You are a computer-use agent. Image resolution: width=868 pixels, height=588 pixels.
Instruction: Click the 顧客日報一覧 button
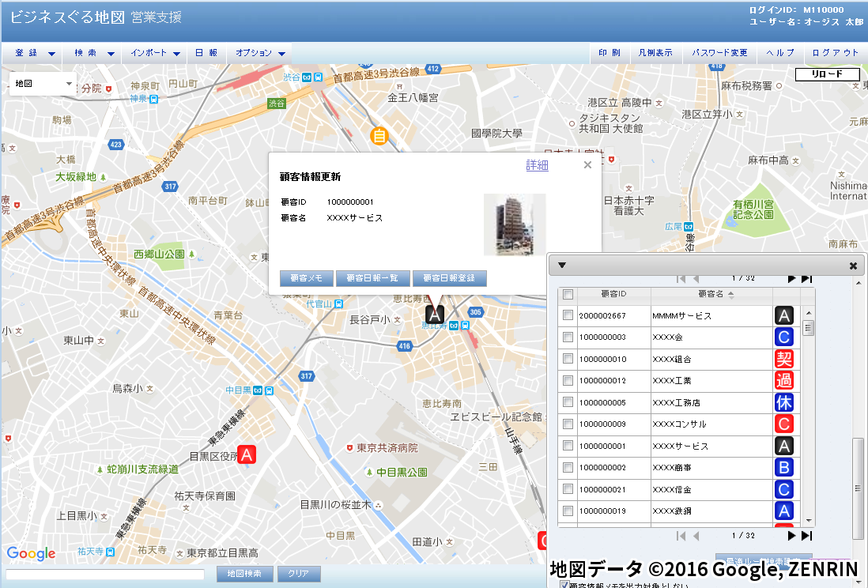click(372, 278)
